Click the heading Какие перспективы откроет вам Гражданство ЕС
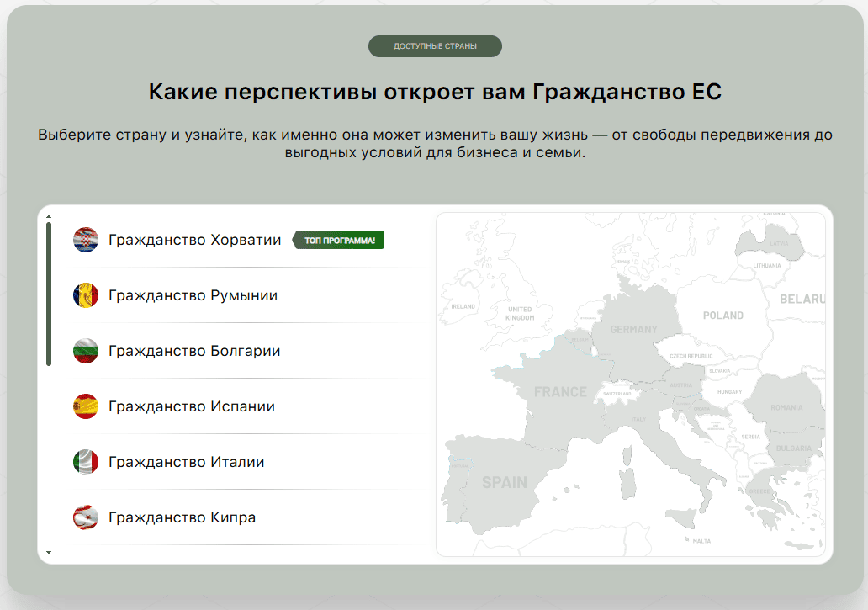Viewport: 868px width, 610px height. click(x=435, y=92)
